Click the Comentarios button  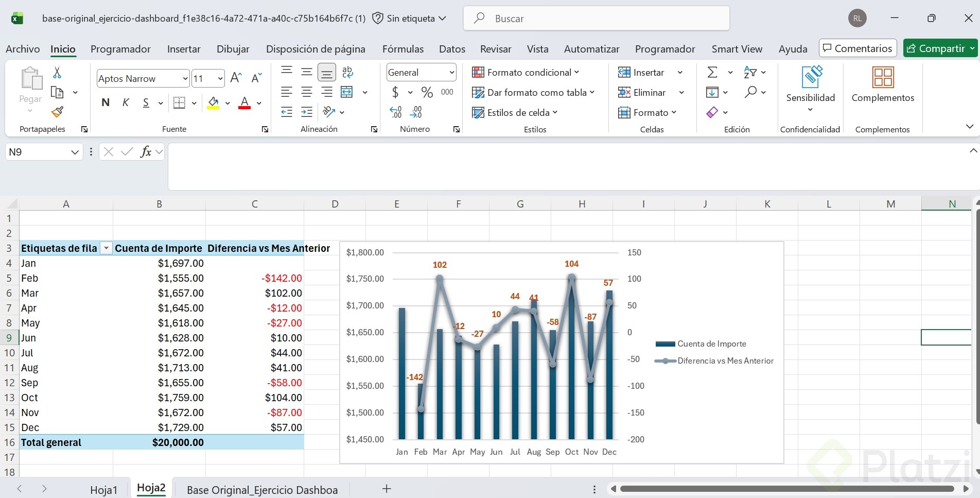point(857,48)
